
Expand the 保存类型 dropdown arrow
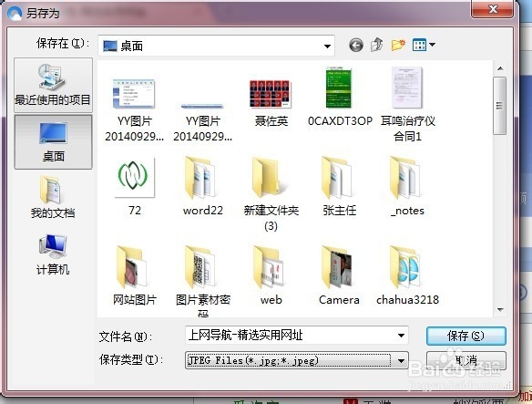pos(401,360)
